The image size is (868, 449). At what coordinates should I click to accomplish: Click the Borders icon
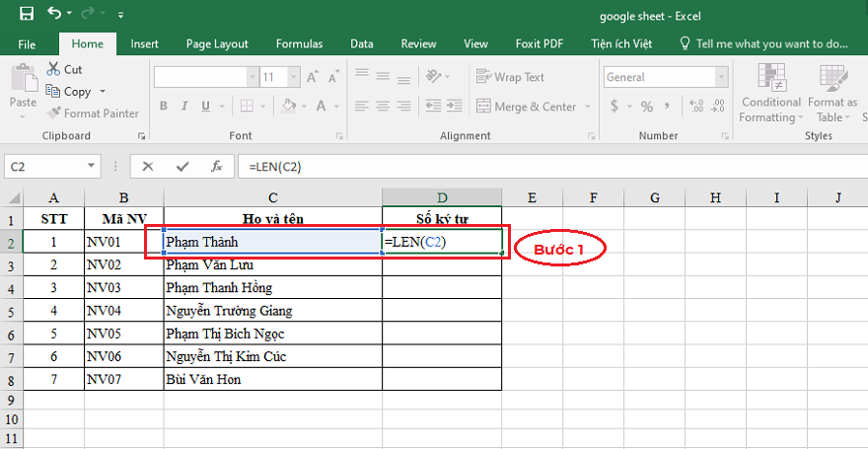247,106
